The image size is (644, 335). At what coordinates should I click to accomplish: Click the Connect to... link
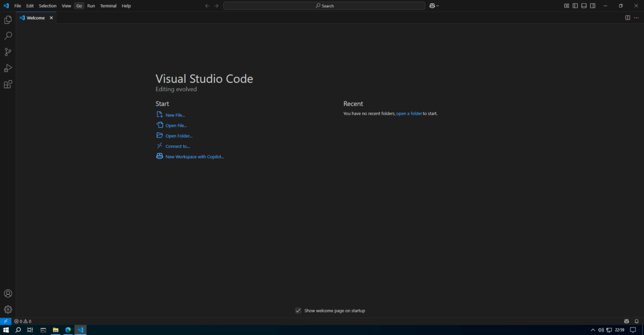tap(178, 146)
